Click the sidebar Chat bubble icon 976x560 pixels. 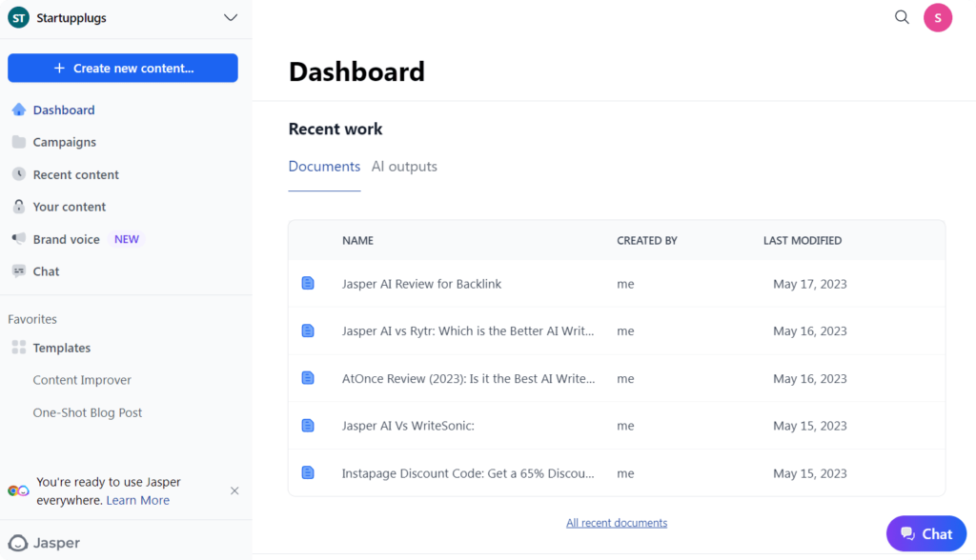(x=19, y=271)
